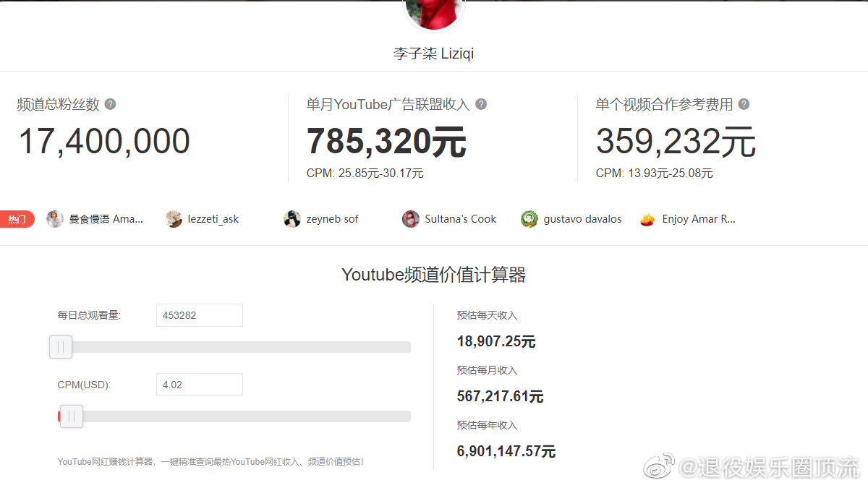This screenshot has width=868, height=488.
Task: Click the per-video fee 359,232元
Action: (676, 141)
